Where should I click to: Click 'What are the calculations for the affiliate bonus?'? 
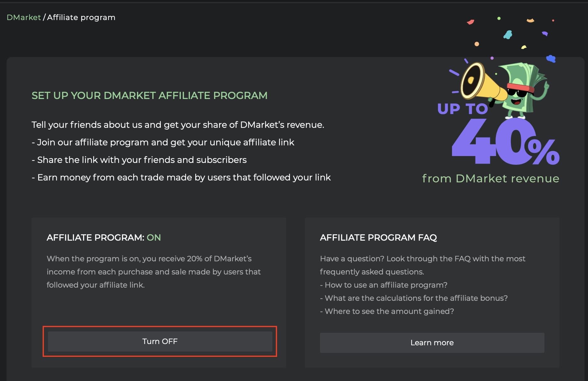pos(414,298)
